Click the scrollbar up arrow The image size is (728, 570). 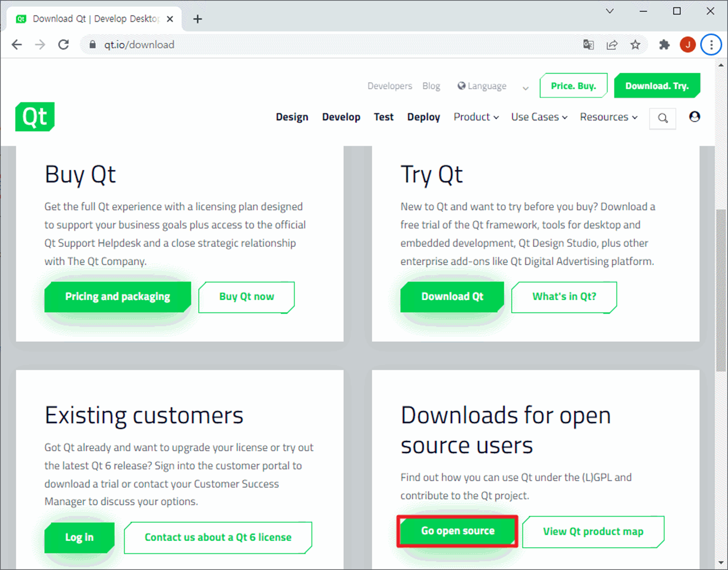[721, 65]
